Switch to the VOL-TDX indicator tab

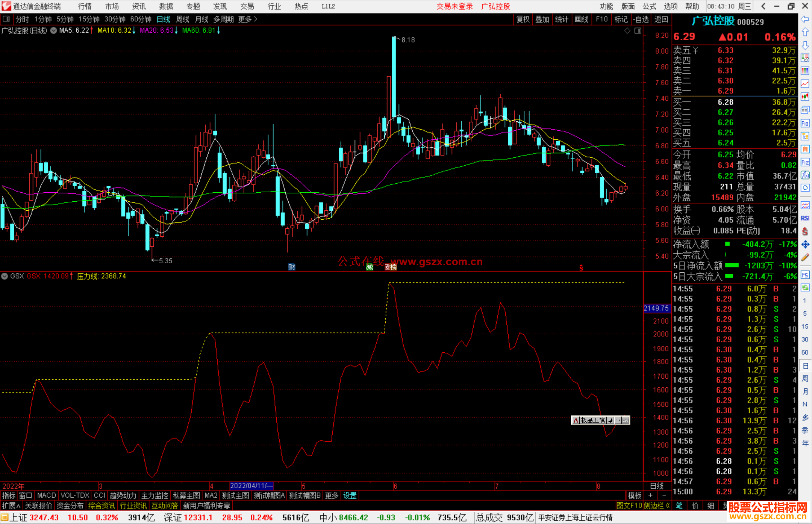[x=75, y=495]
